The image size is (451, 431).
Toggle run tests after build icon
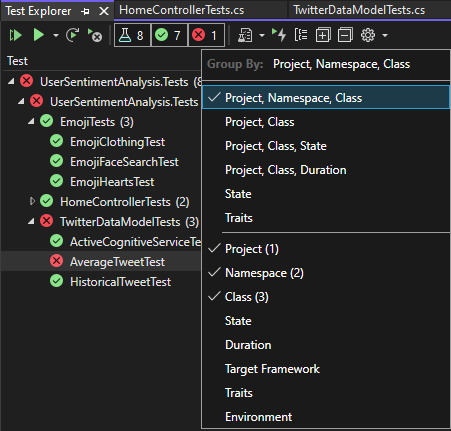tap(279, 35)
